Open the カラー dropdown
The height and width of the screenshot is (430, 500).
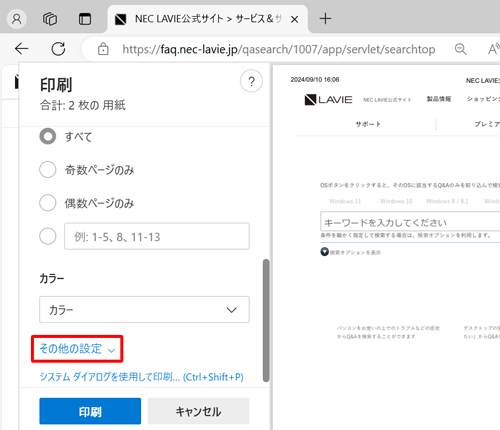click(144, 309)
